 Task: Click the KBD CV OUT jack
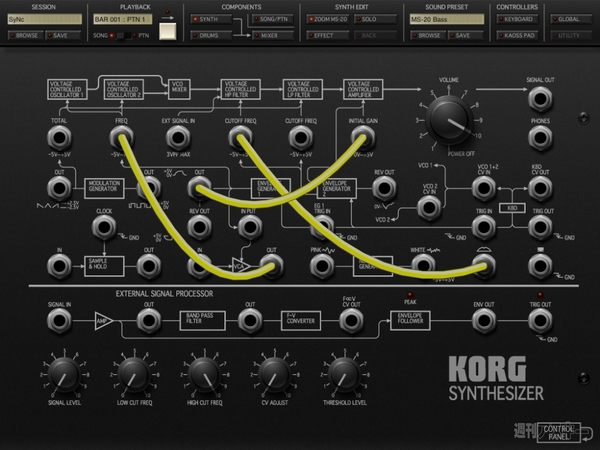click(540, 188)
